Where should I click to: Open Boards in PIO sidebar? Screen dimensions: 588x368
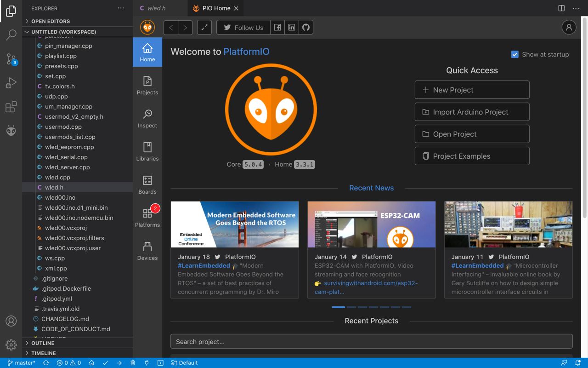(x=147, y=185)
